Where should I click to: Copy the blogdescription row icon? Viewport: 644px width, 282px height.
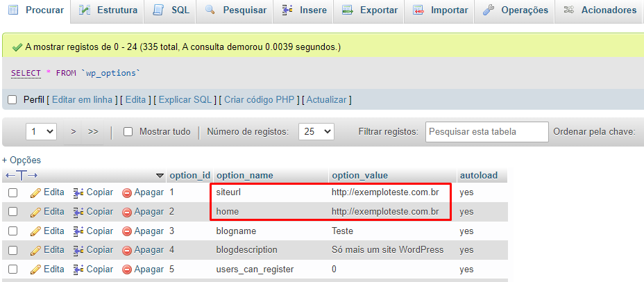click(78, 250)
